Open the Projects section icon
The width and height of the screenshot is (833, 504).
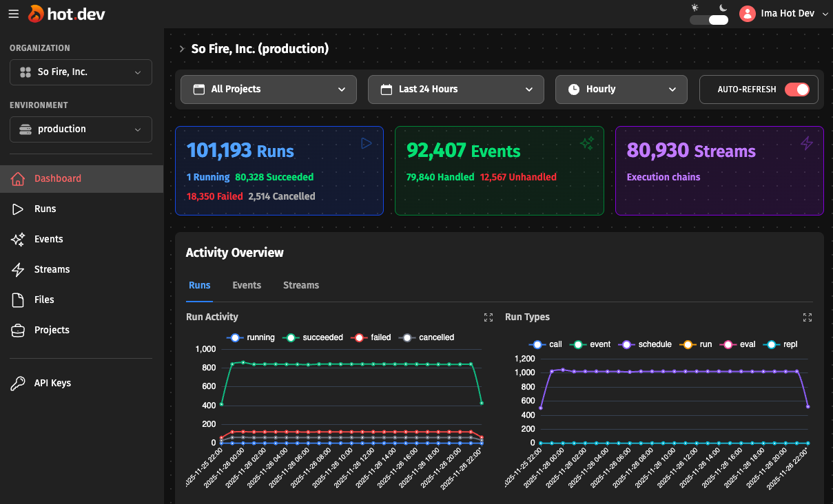(x=18, y=330)
